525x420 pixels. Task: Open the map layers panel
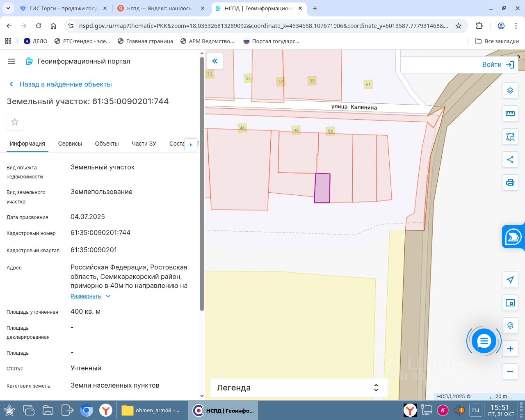tap(510, 90)
